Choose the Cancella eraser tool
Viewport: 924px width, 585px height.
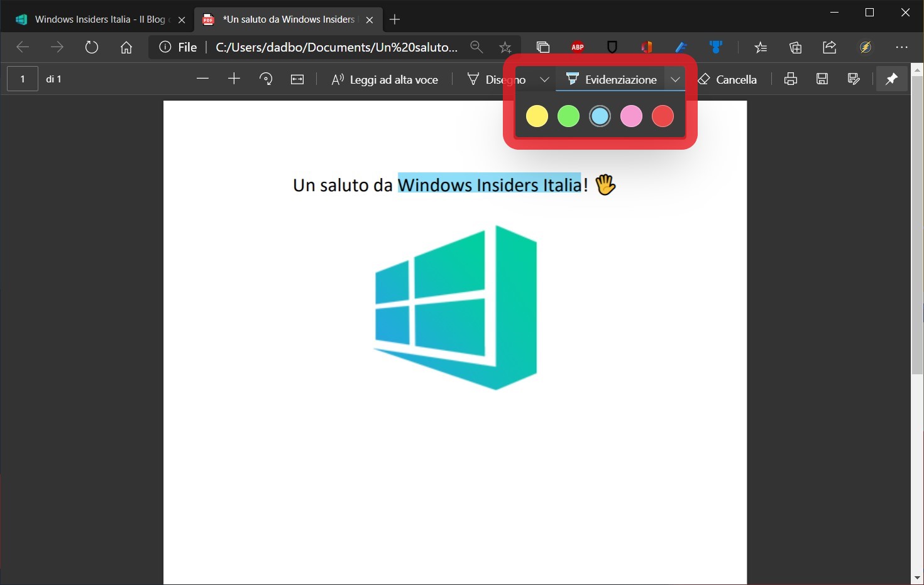pos(727,79)
